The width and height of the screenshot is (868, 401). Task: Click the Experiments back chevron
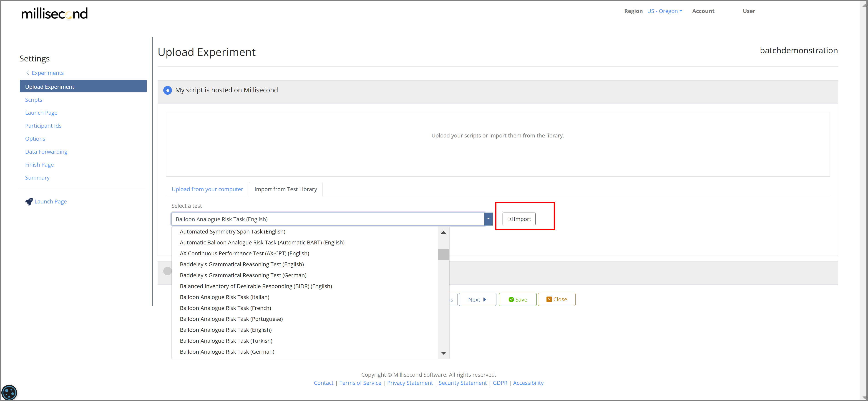28,73
